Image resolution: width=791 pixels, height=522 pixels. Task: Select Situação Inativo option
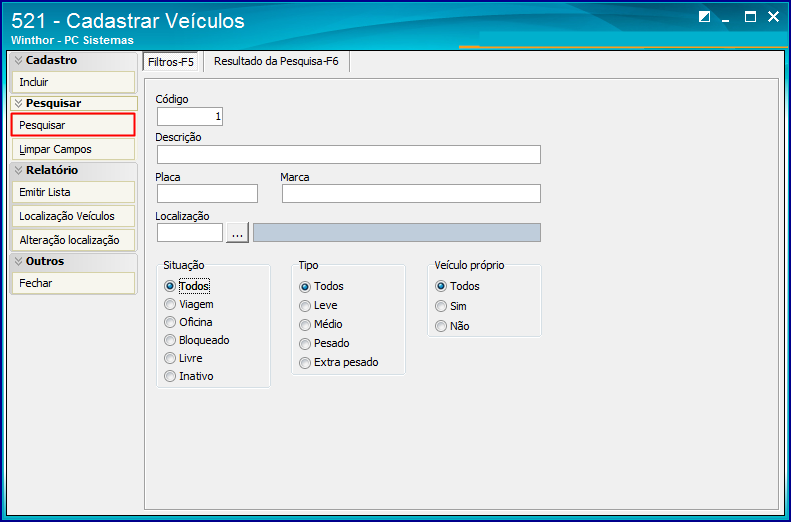pos(189,376)
